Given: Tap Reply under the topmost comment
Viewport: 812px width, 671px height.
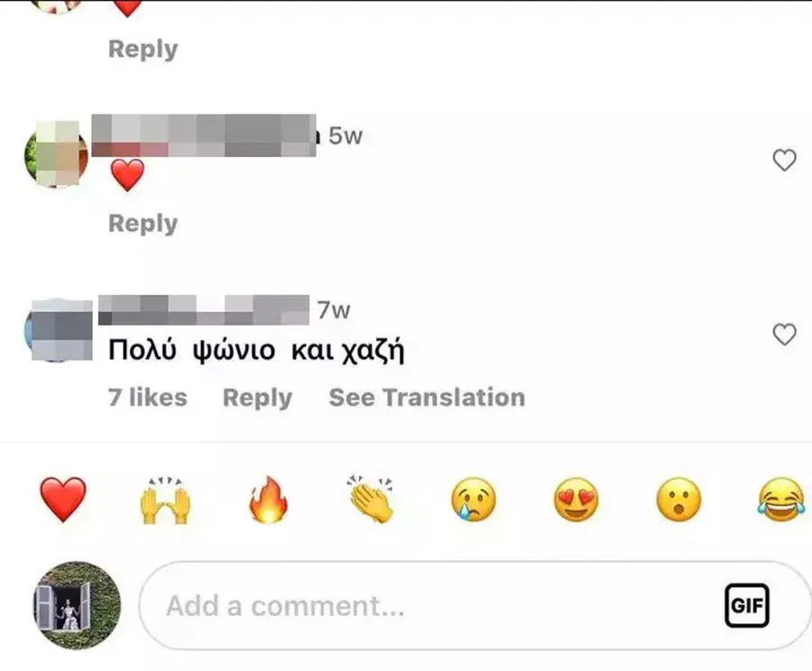Looking at the screenshot, I should click(x=143, y=50).
